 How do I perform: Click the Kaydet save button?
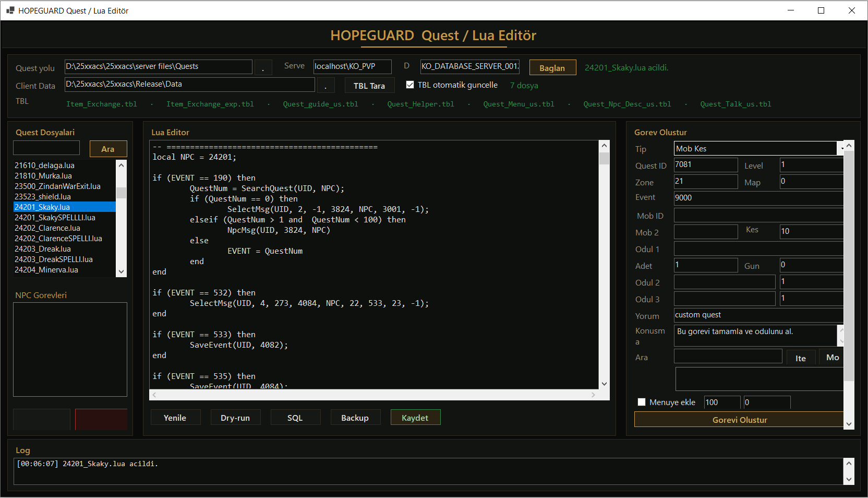415,418
